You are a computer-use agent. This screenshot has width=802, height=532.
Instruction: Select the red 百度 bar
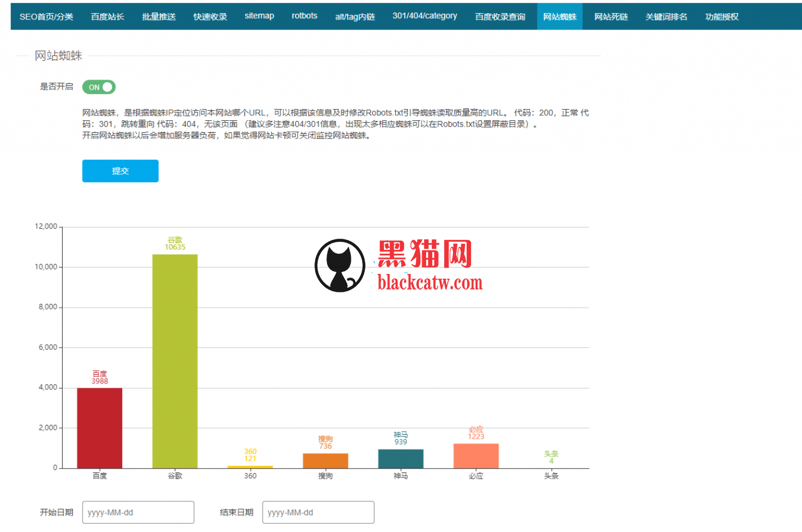coord(100,428)
